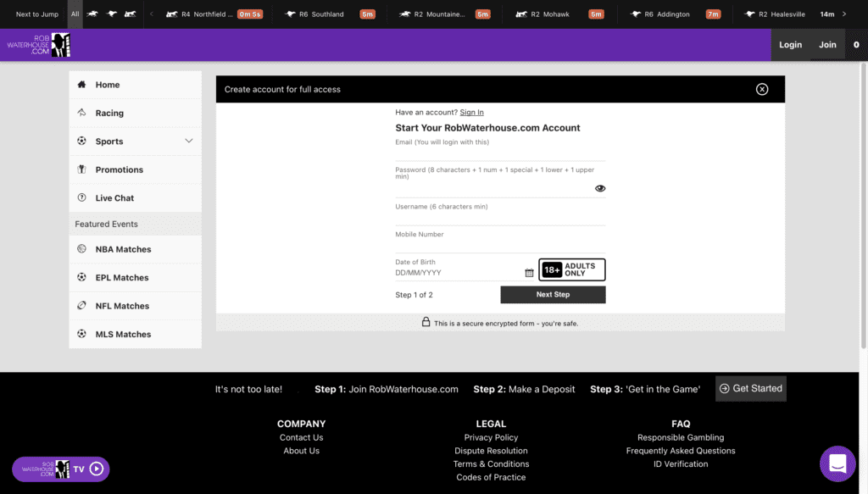Image resolution: width=868 pixels, height=494 pixels.
Task: Click the Get Started button
Action: [751, 389]
